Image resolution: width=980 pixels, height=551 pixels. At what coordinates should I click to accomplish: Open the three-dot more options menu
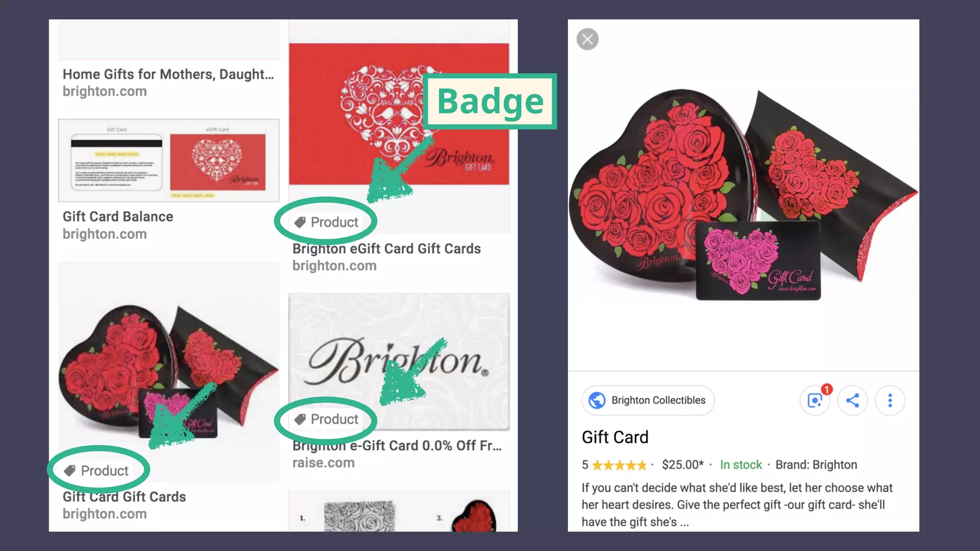point(890,400)
